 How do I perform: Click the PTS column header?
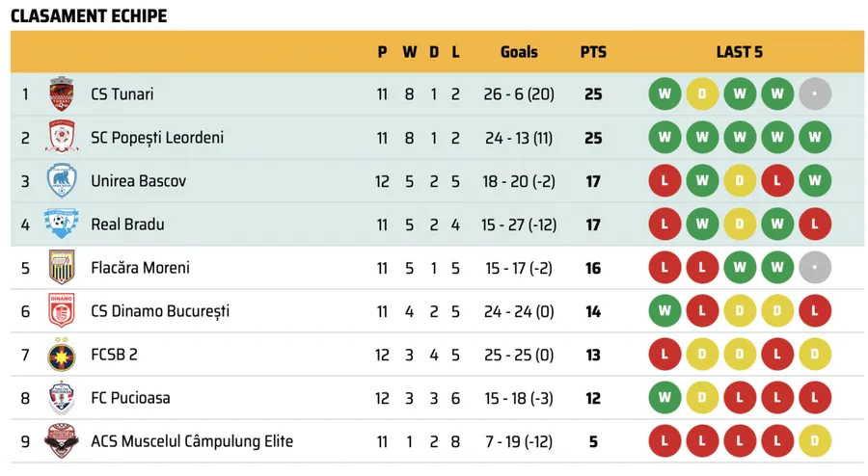(x=592, y=52)
